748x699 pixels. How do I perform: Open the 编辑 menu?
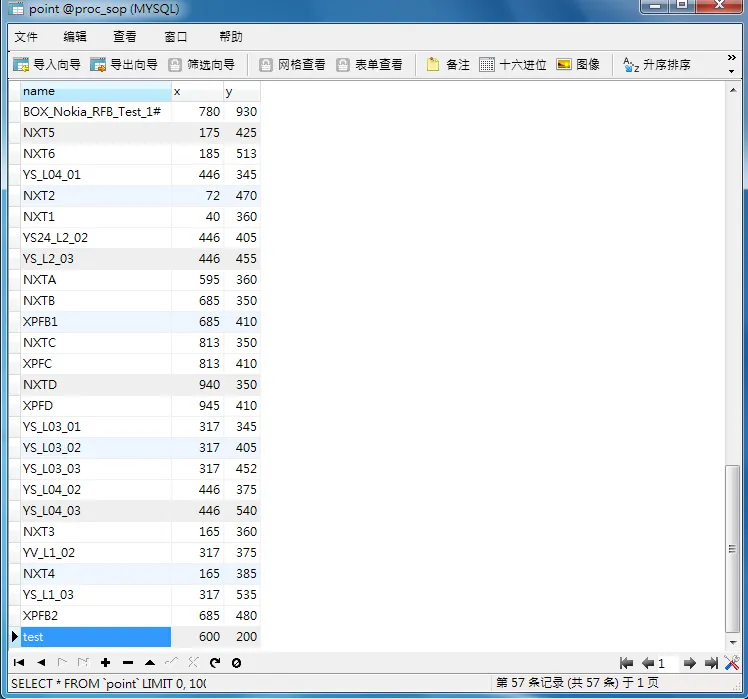[75, 37]
